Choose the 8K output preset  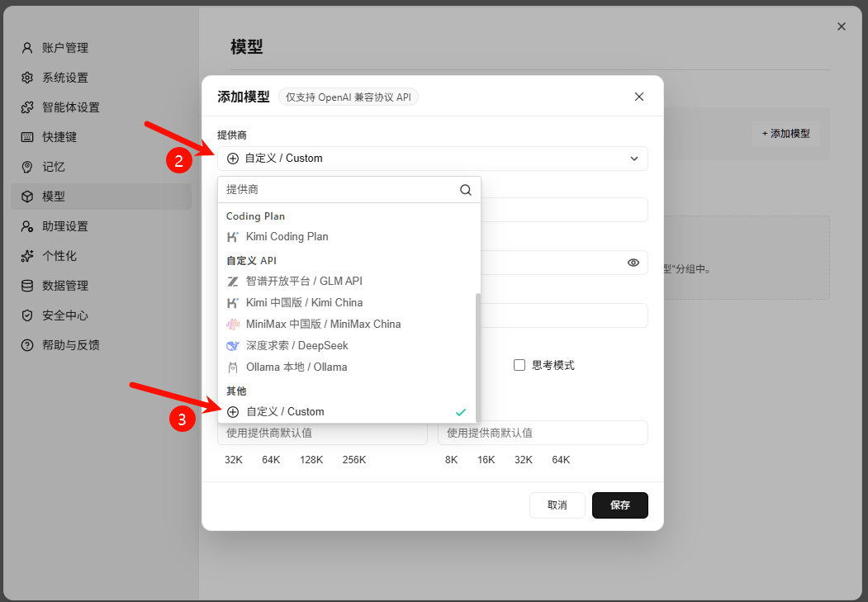coord(452,460)
